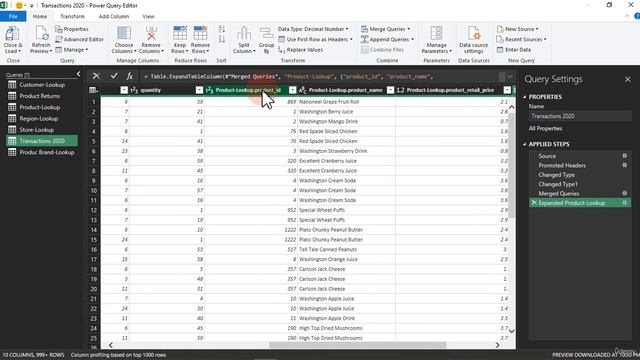Cancel formula edit with X icon
This screenshot has width=640, height=360.
[x=96, y=76]
